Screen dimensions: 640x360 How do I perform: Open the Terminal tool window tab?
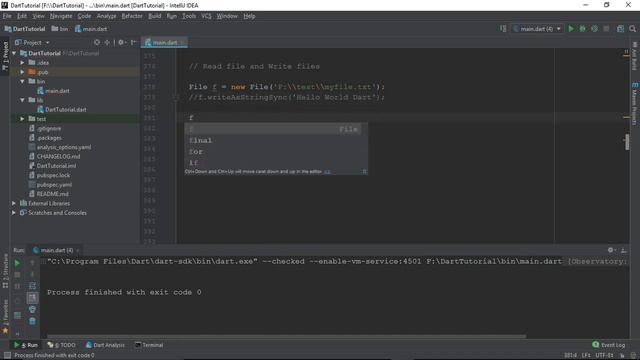coord(149,345)
